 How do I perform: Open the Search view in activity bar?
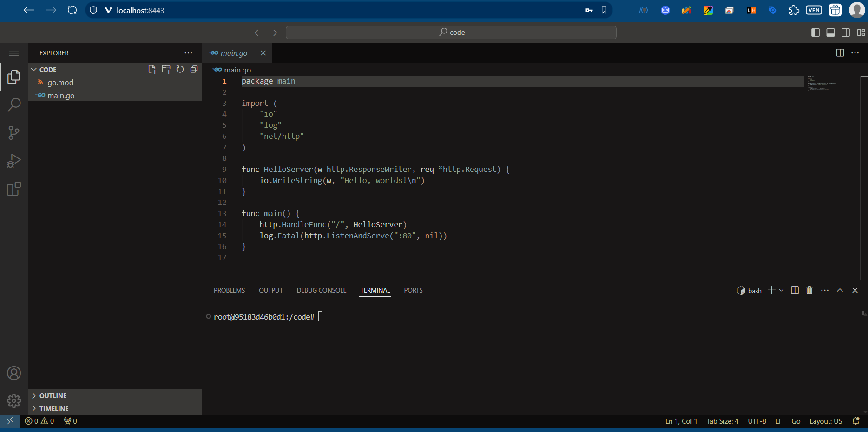click(14, 105)
